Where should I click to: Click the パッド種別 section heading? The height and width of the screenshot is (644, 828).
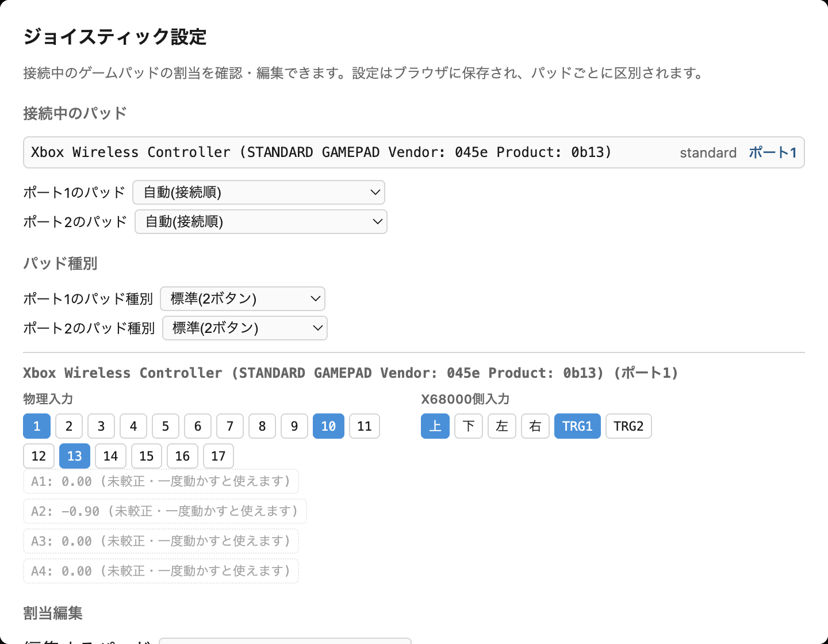(60, 263)
